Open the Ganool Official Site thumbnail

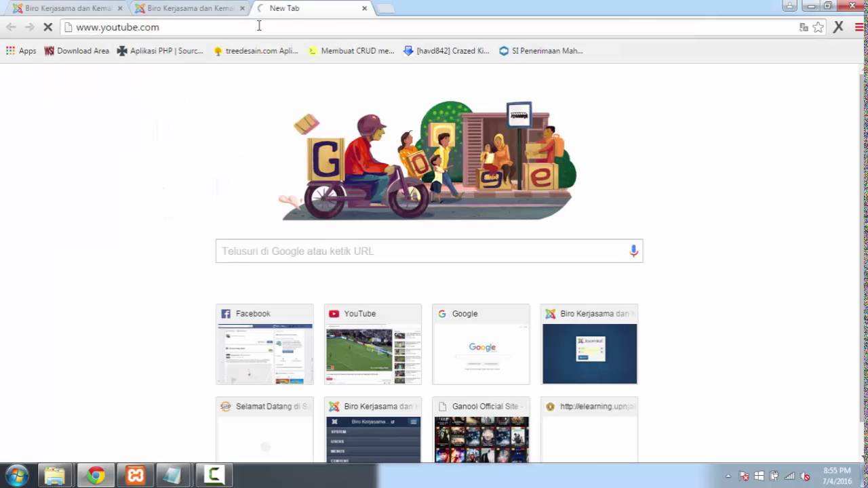click(481, 430)
